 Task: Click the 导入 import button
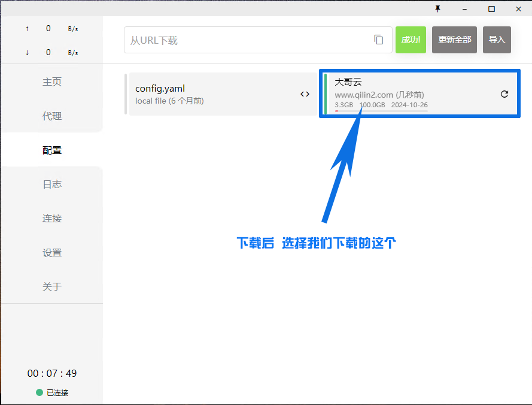tap(497, 39)
